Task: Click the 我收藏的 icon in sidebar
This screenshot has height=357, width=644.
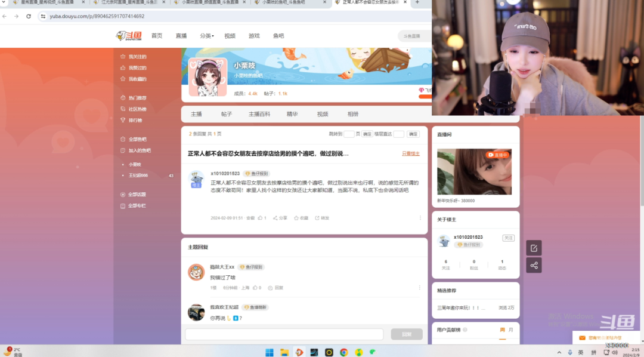Action: pos(123,79)
